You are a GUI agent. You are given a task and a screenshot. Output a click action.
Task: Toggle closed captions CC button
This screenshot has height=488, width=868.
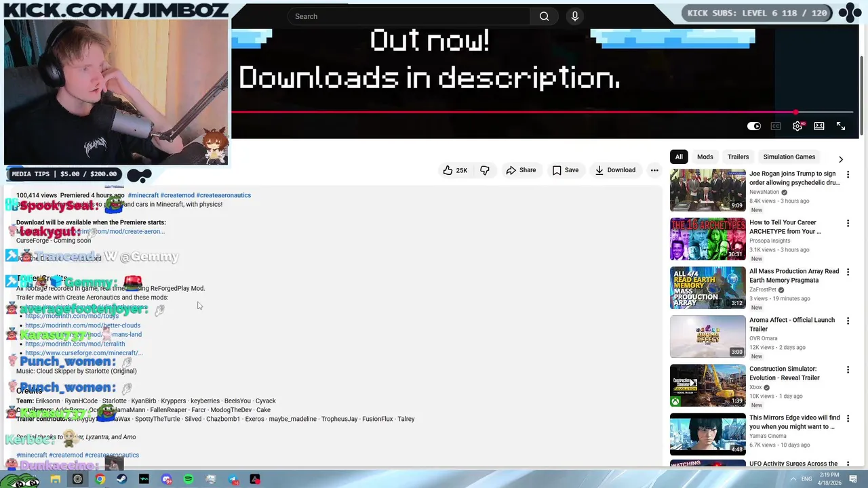pyautogui.click(x=776, y=126)
